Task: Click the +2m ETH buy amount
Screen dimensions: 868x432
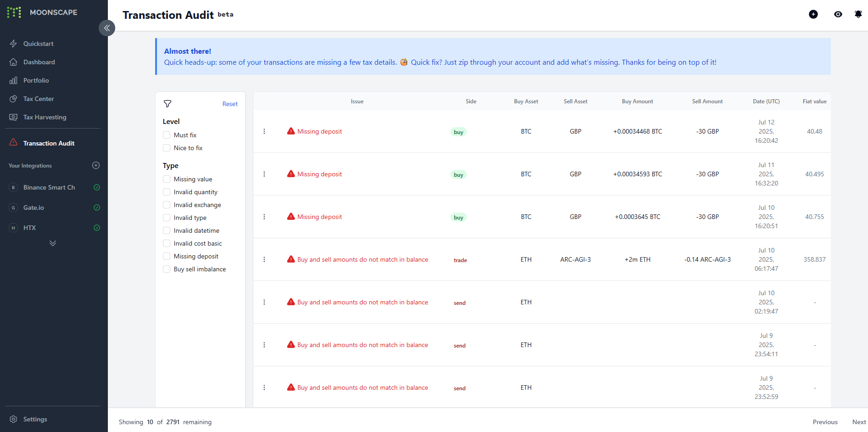Action: (638, 259)
